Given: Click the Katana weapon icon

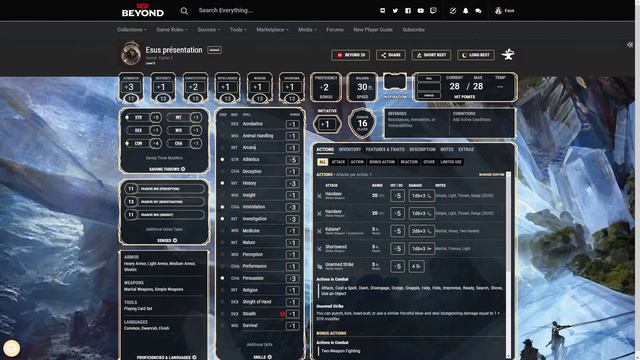Looking at the screenshot, I should click(320, 231).
